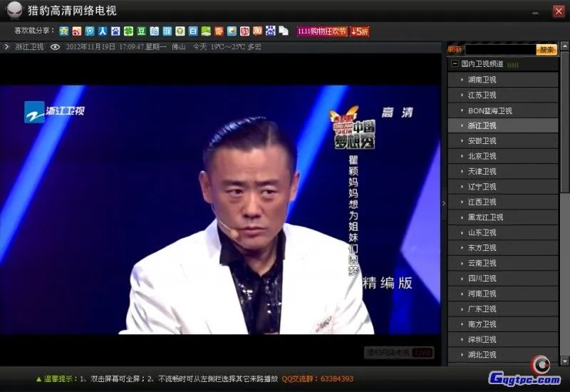Share via the green Q icon
570x392 pixels.
180,31
